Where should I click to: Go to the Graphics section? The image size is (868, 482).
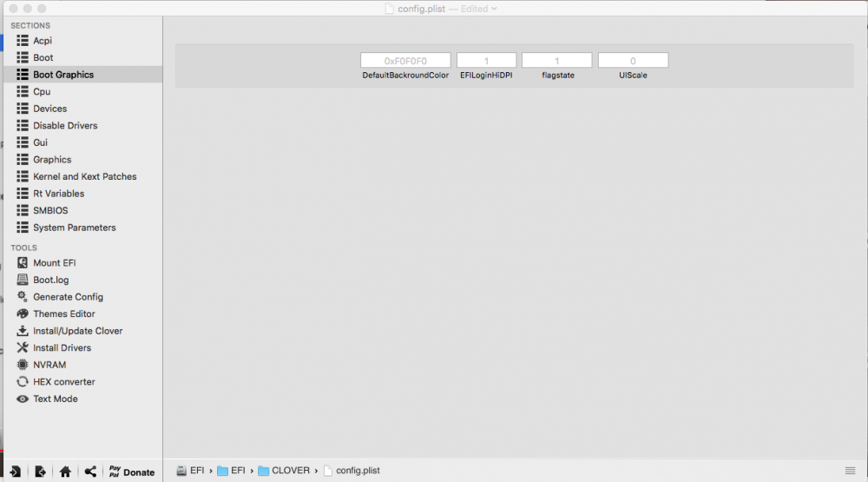pyautogui.click(x=83, y=160)
